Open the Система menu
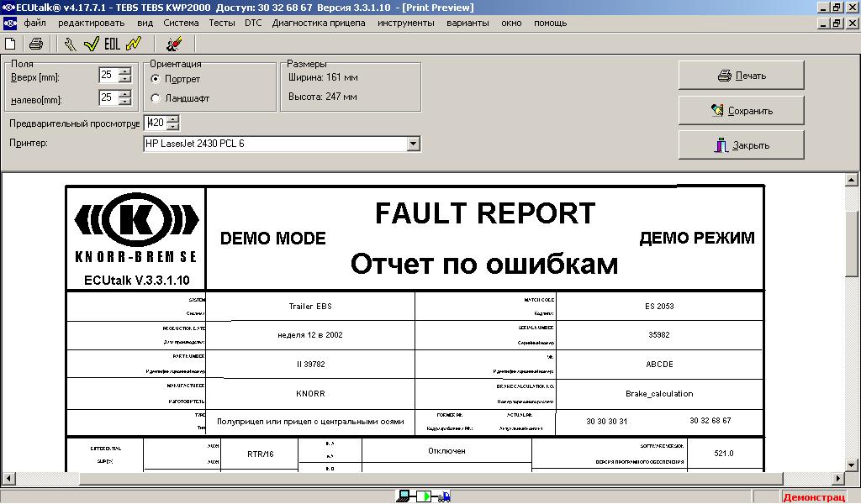This screenshot has height=504, width=861. 181,23
